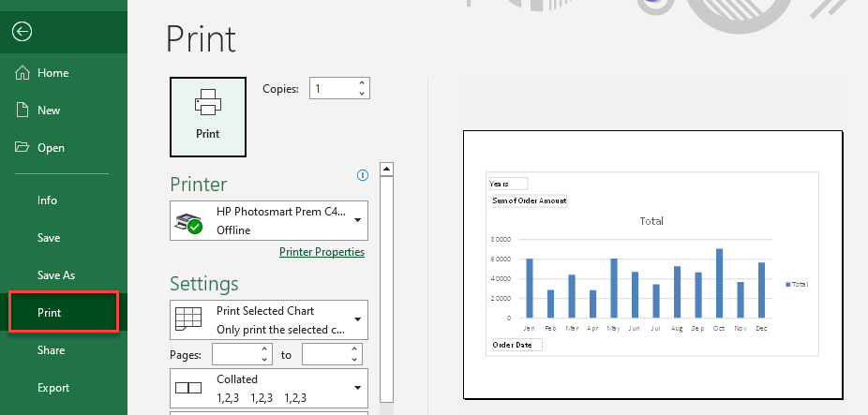Click the back arrow circle icon
Image resolution: width=868 pixels, height=415 pixels.
pos(22,32)
